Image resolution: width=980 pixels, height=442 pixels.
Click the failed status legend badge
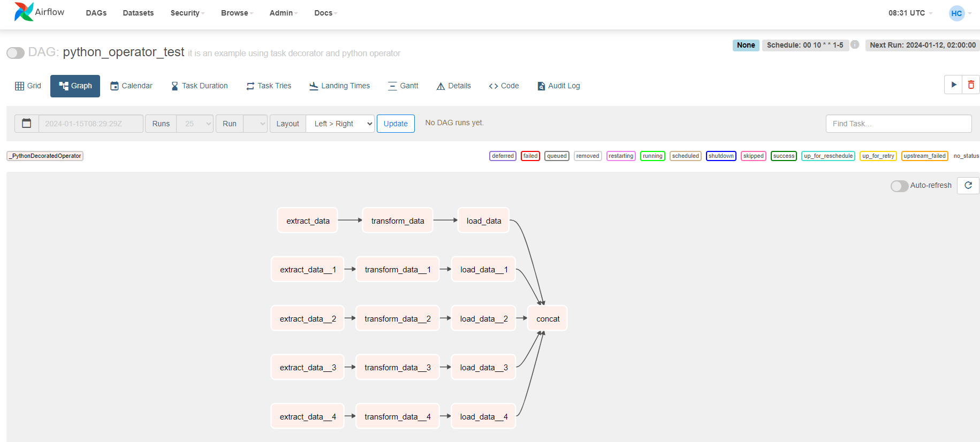(x=530, y=156)
